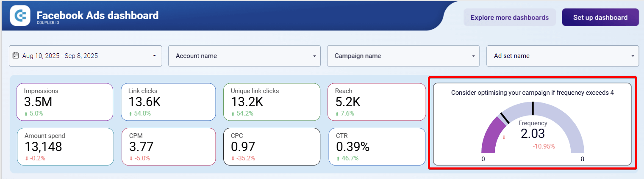This screenshot has height=179, width=644.
Task: Click the Explore more dashboards button
Action: click(509, 17)
